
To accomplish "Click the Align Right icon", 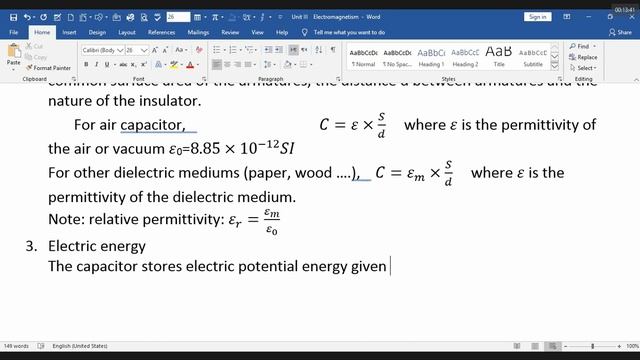I will pyautogui.click(x=237, y=64).
